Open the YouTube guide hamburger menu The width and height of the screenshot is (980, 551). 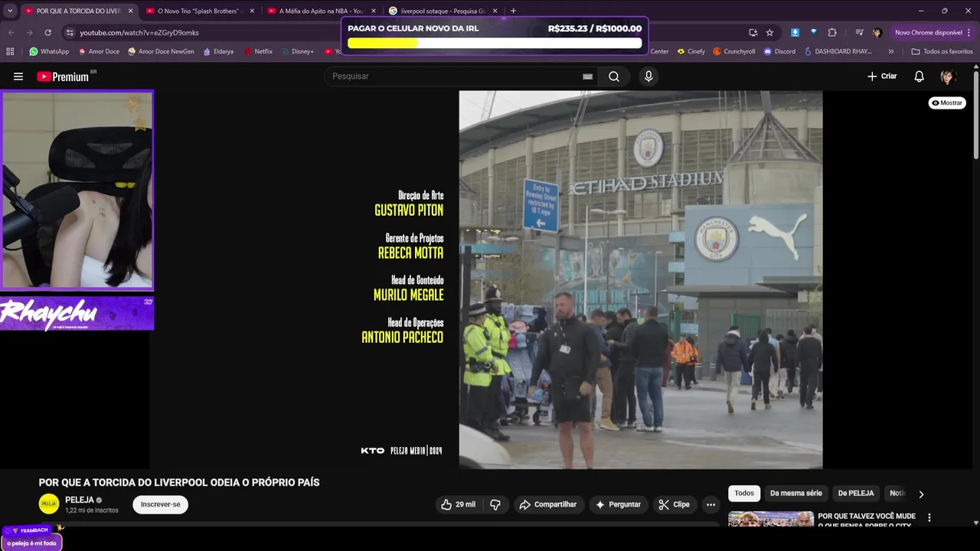click(18, 77)
